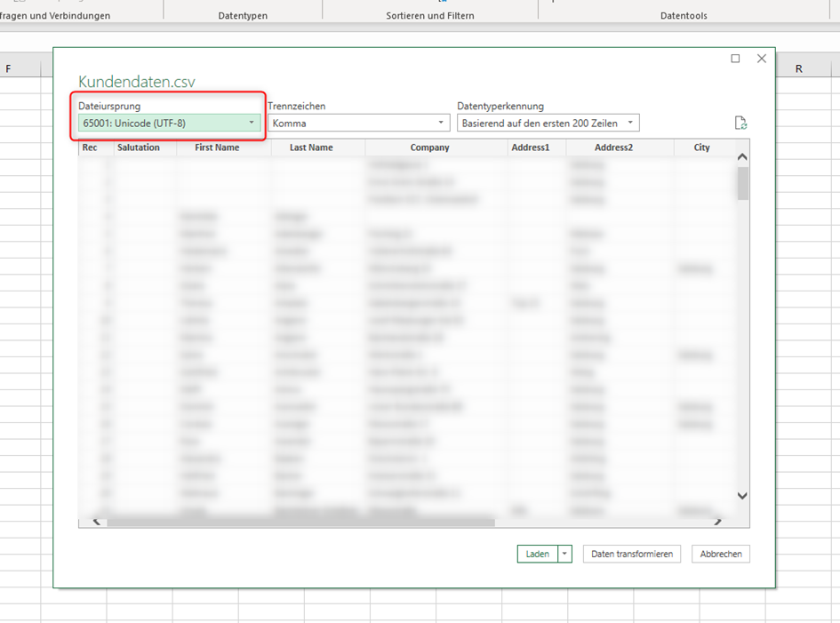
Task: Select the Company column header in preview
Action: pos(429,148)
